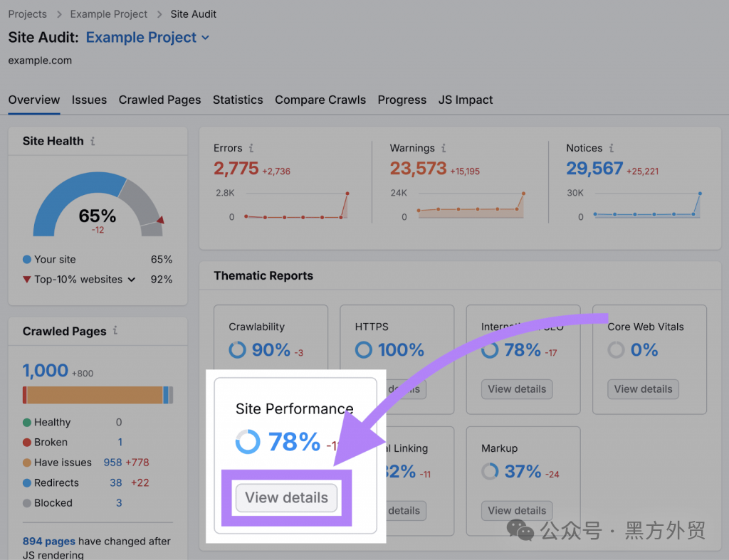Select the Core Web Vitals ring icon
The width and height of the screenshot is (729, 560).
tap(616, 349)
